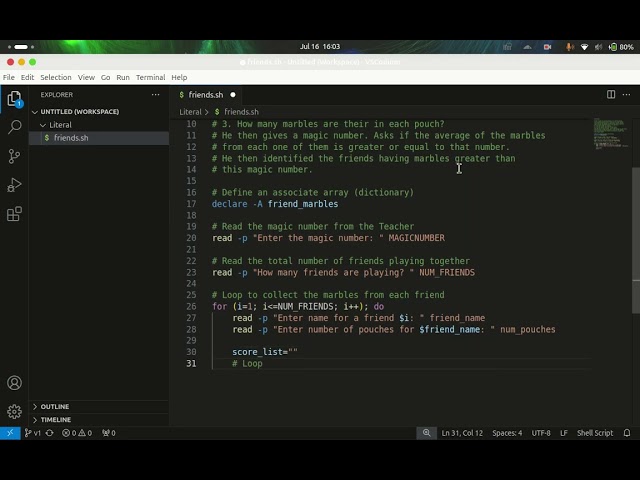
Task: Open Explorer views and more actions ellipsis
Action: pyautogui.click(x=156, y=95)
